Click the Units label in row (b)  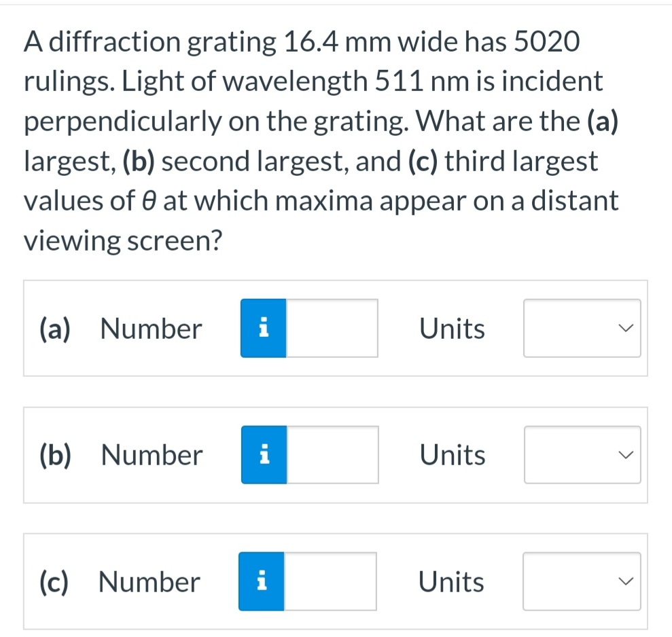point(453,454)
